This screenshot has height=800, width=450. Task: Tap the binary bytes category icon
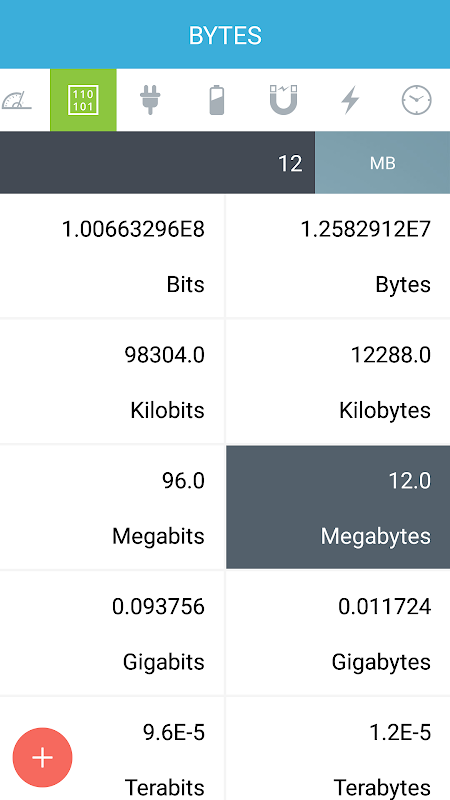coord(83,100)
